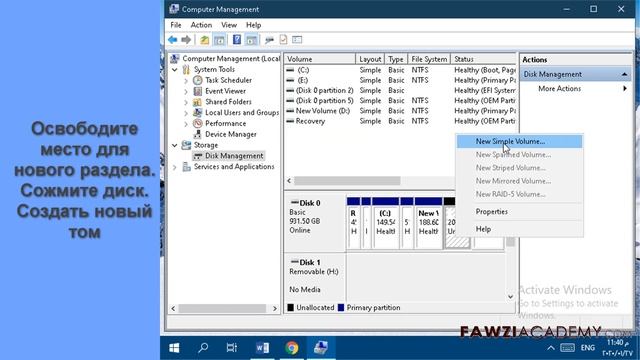Select the Recovery volume row
640x360 pixels.
[x=400, y=121]
